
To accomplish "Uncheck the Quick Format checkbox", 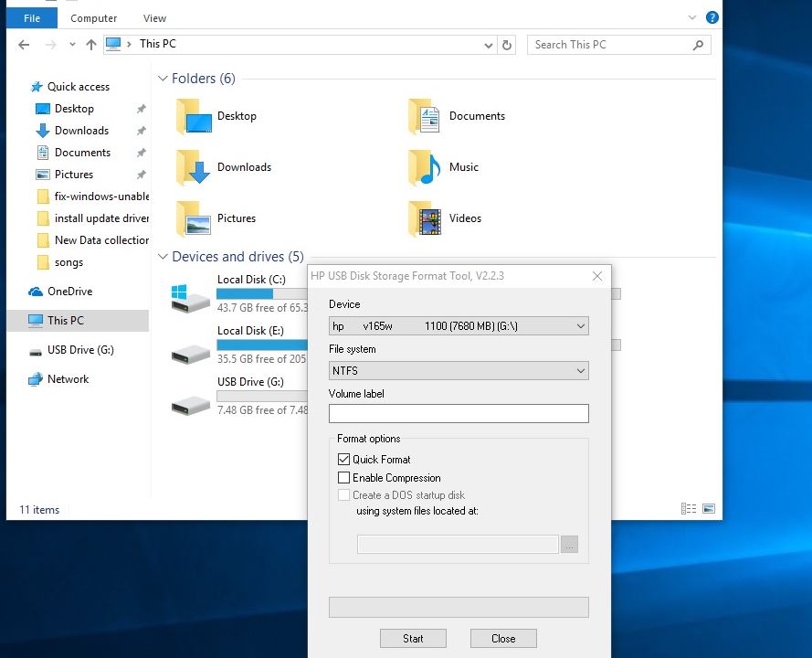I will click(343, 459).
